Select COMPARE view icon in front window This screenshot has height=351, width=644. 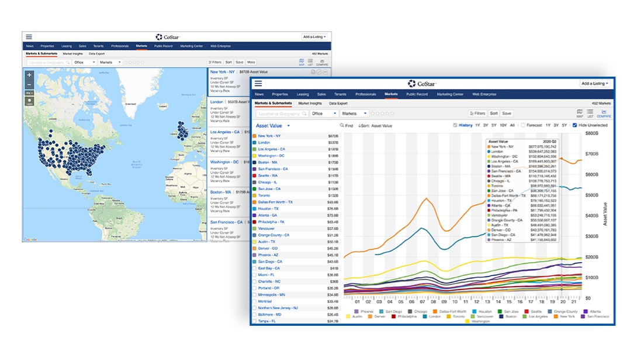(x=603, y=112)
